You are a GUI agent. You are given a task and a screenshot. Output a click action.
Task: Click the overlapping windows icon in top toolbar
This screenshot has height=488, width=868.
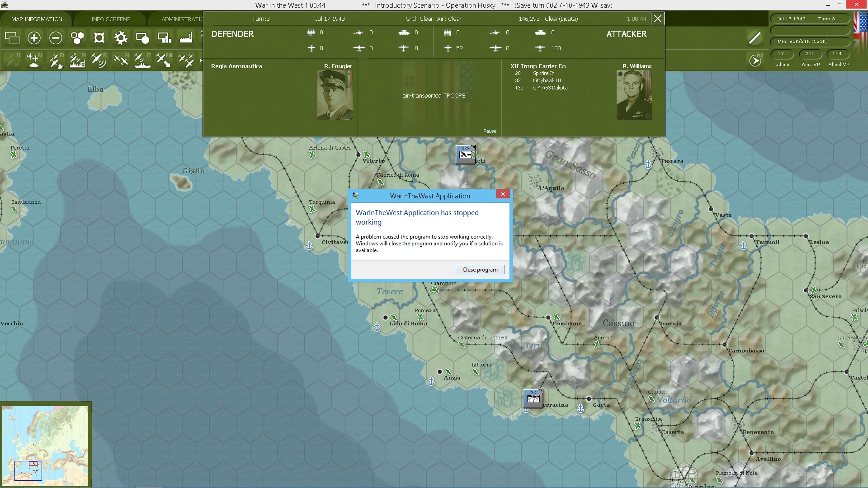pyautogui.click(x=12, y=38)
